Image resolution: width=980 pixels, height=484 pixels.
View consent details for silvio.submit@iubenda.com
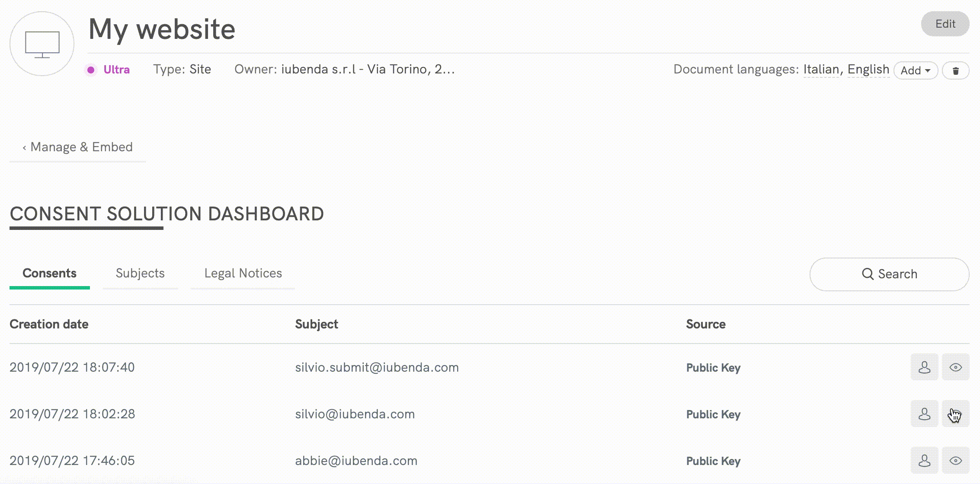(x=956, y=367)
